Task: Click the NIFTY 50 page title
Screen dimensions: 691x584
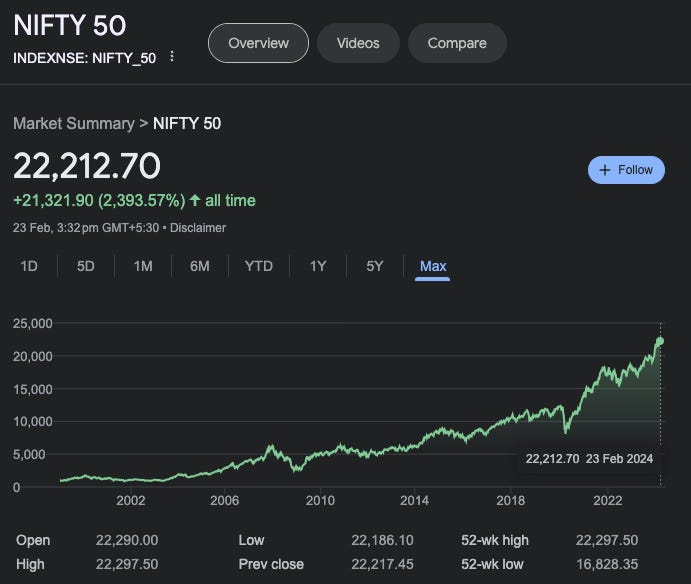Action: [x=70, y=25]
